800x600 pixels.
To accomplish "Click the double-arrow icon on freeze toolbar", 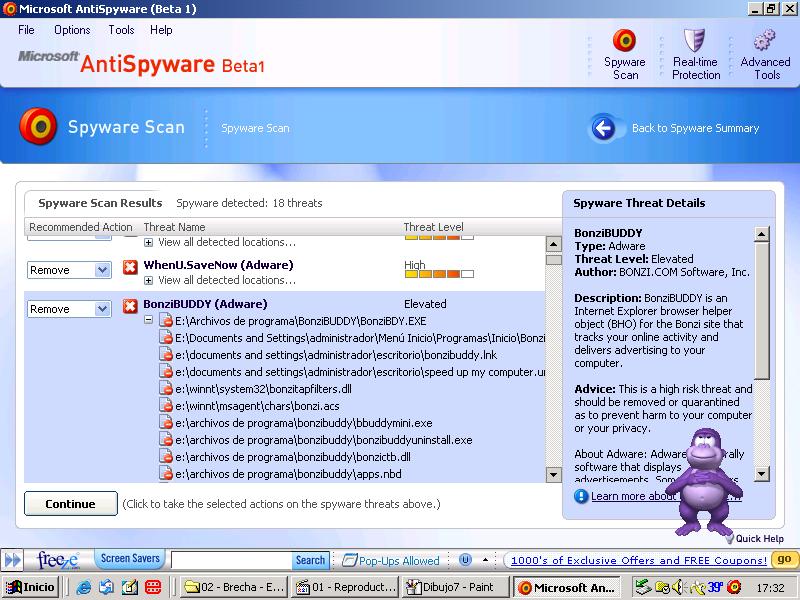I will [x=13, y=560].
